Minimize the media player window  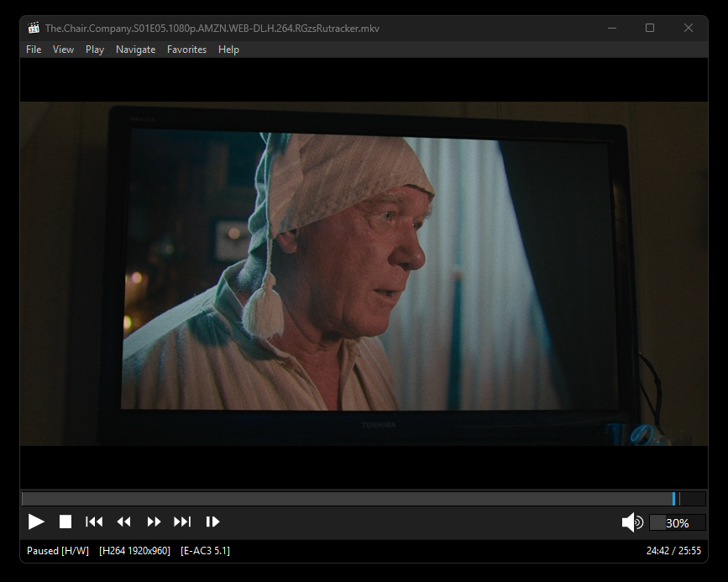612,28
